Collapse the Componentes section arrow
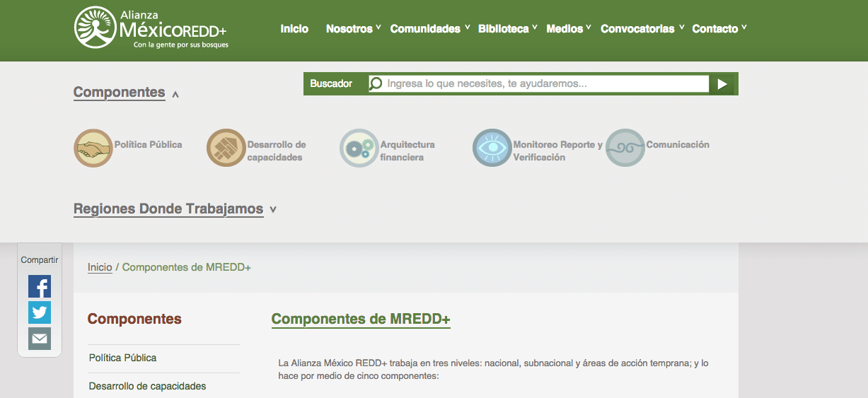 click(x=175, y=94)
